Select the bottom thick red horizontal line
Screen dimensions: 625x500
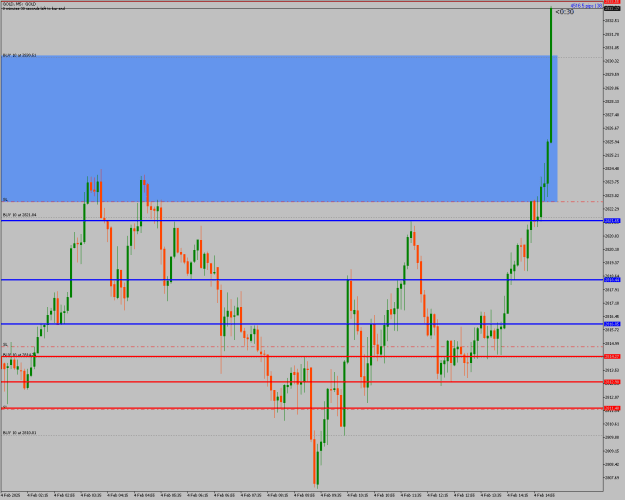point(302,408)
